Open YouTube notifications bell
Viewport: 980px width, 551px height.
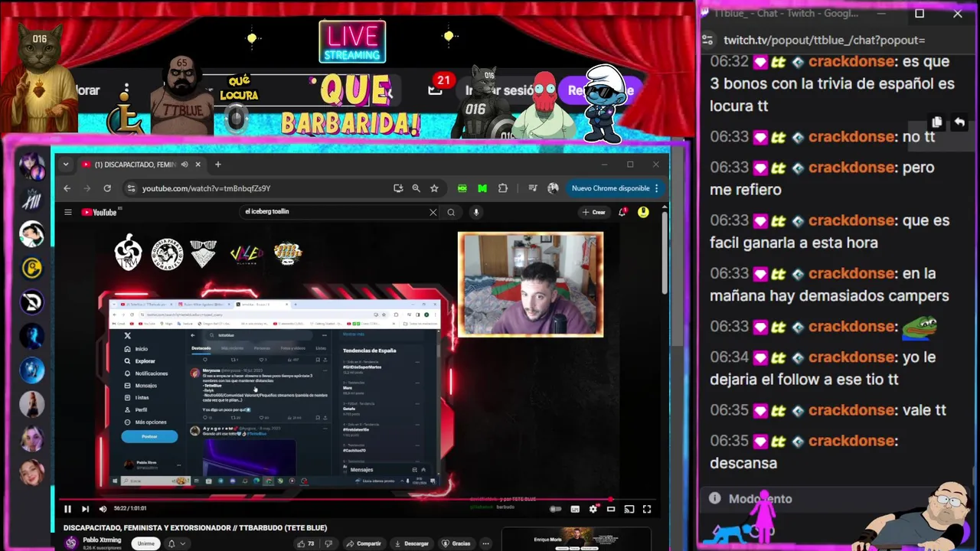pos(622,212)
